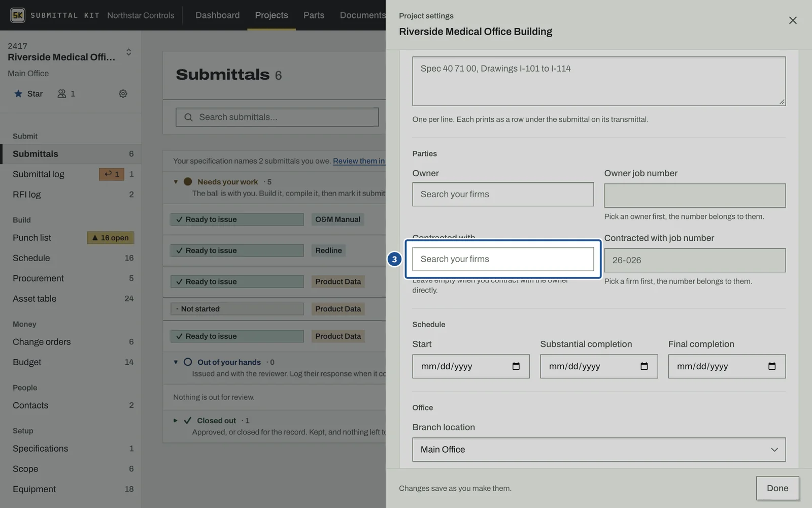
Task: Open Equipment in the sidebar
Action: [x=71, y=489]
